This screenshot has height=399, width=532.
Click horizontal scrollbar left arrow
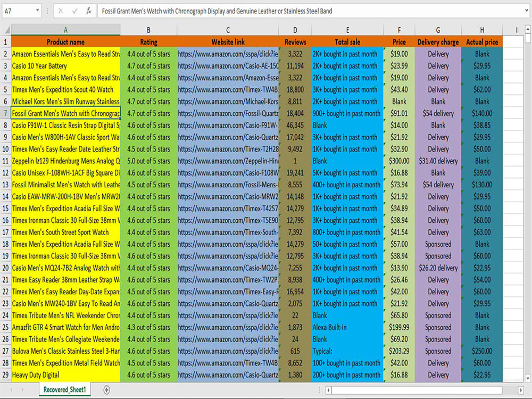(328, 390)
